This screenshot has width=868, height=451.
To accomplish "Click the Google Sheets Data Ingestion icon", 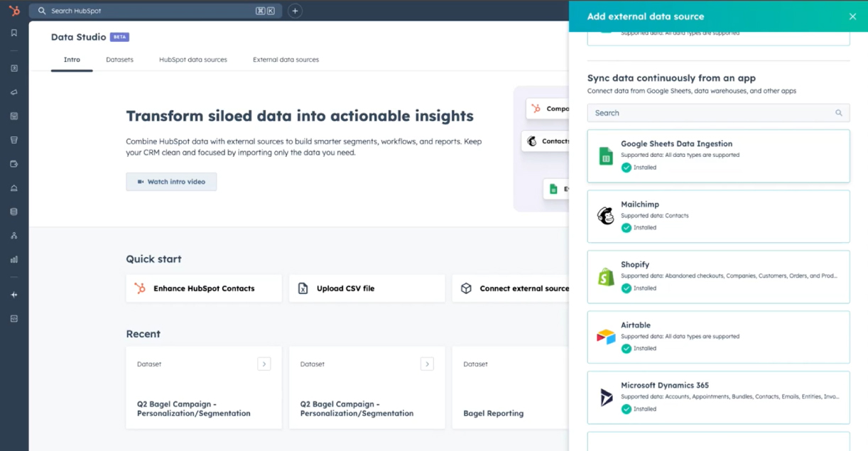I will click(606, 156).
